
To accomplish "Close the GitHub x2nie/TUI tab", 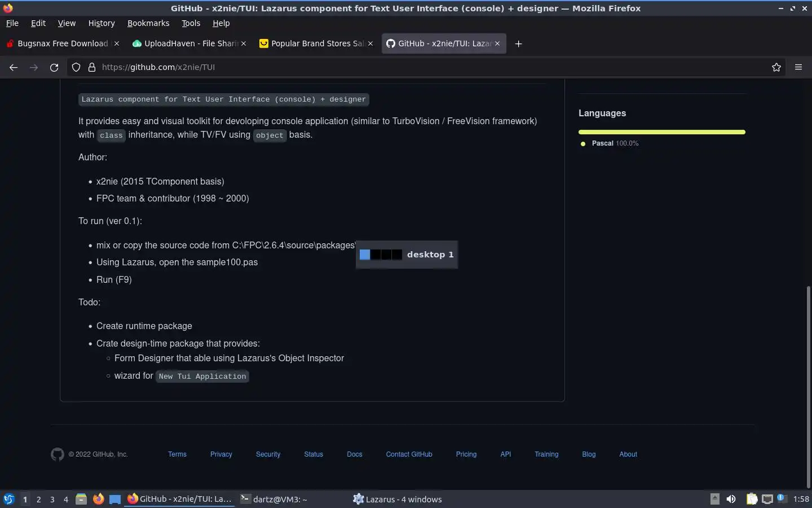I will 497,43.
